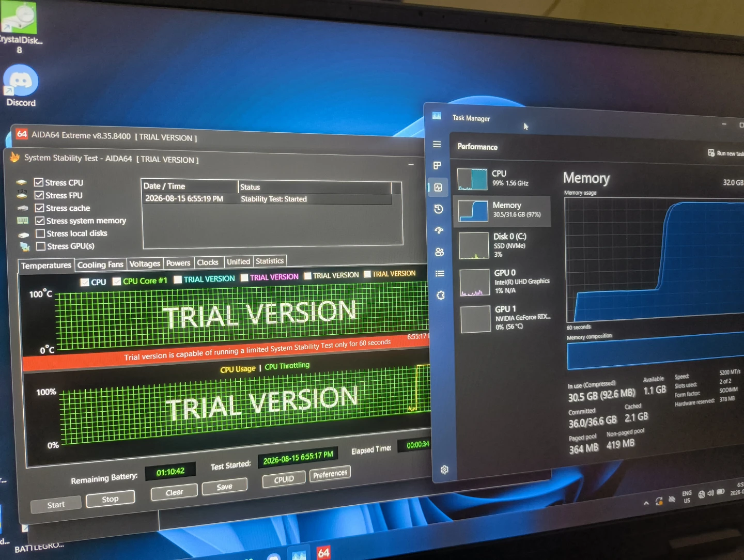Select Performance page icon in Task Manager sidebar

click(x=438, y=188)
